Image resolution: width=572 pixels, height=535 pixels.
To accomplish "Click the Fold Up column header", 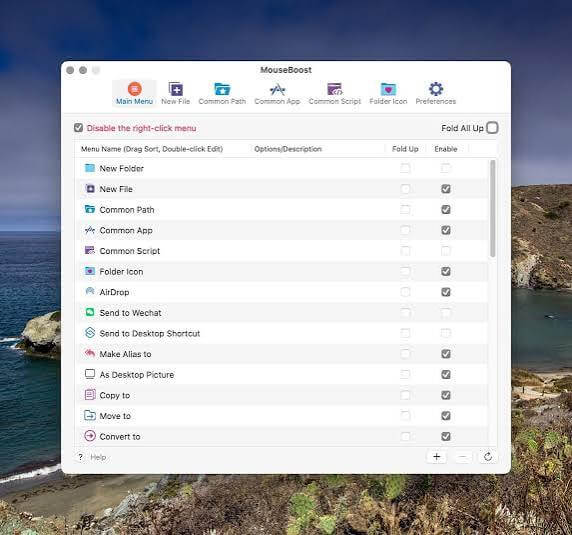I will coord(405,149).
